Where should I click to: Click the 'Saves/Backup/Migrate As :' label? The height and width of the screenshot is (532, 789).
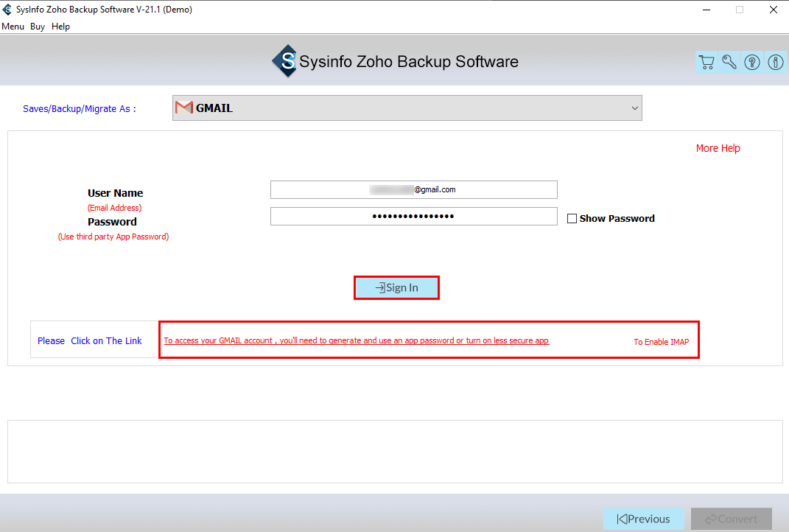click(x=80, y=109)
